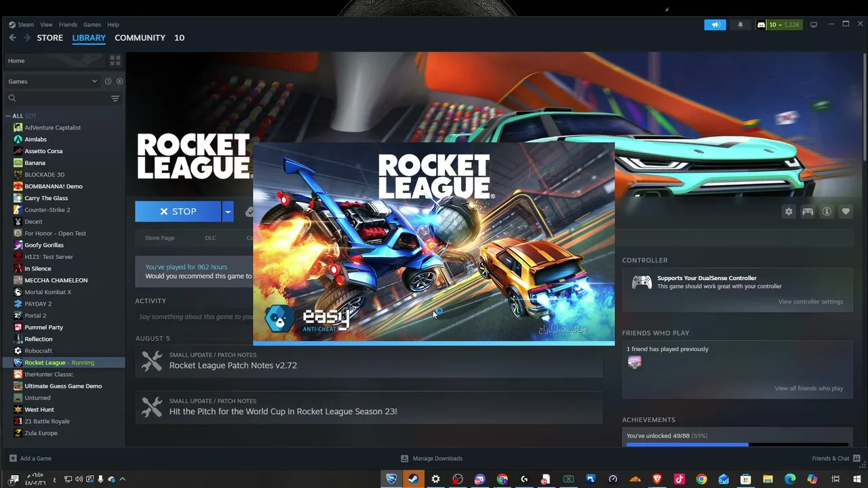View all friends who play
Screen dimensions: 868x488
[809, 388]
